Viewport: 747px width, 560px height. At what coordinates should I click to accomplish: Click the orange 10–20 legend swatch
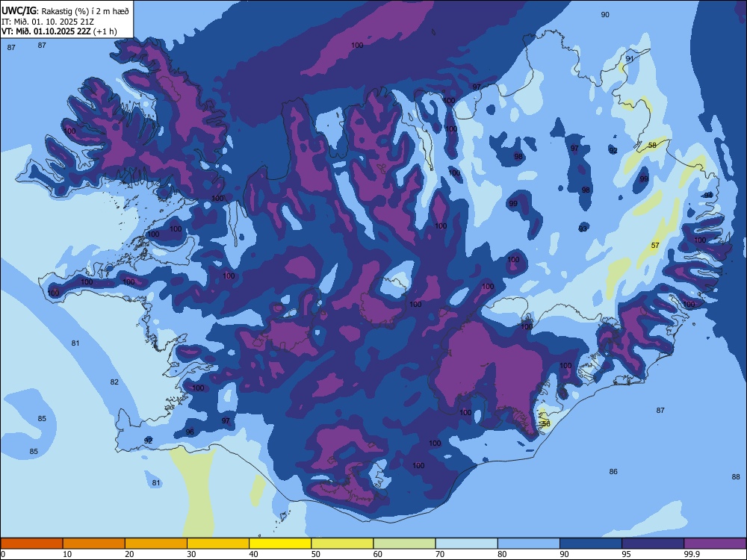[94, 544]
